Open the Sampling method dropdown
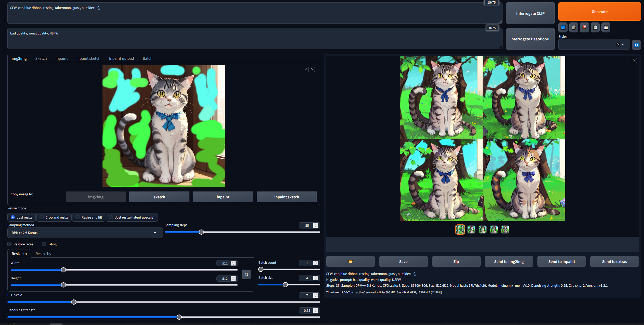This screenshot has height=325, width=644. pyautogui.click(x=85, y=233)
